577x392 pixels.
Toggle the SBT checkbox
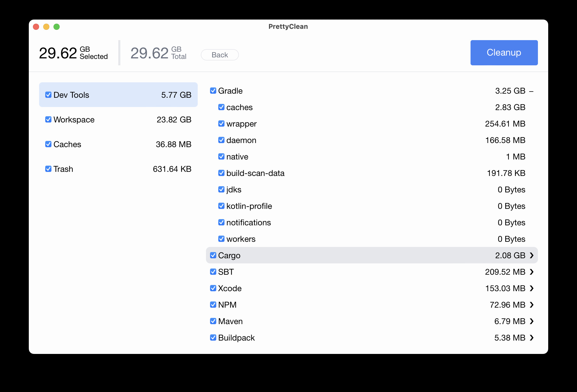pos(213,272)
